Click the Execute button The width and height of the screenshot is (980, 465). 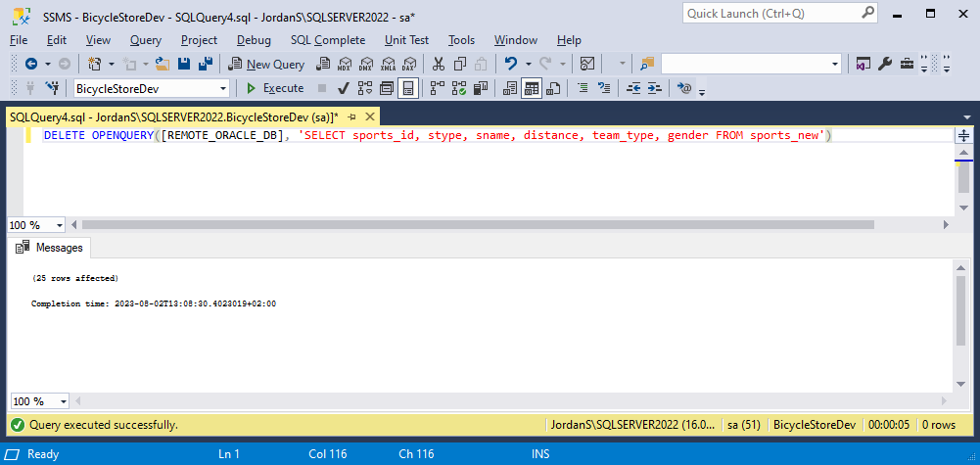(x=275, y=88)
